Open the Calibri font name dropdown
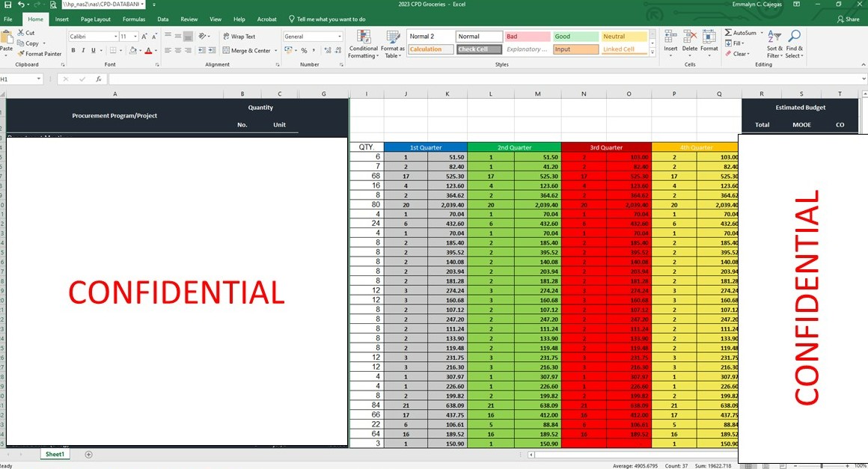 tap(116, 37)
